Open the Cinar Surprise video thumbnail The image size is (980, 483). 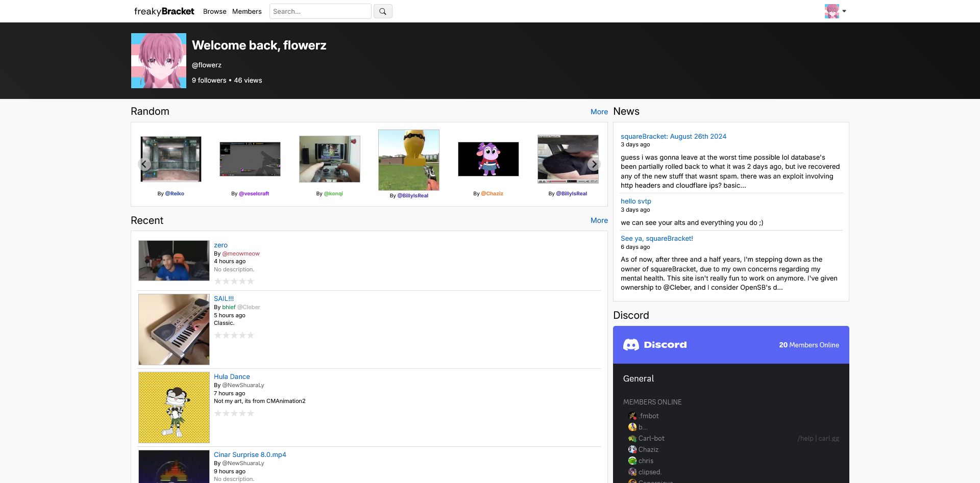(174, 466)
